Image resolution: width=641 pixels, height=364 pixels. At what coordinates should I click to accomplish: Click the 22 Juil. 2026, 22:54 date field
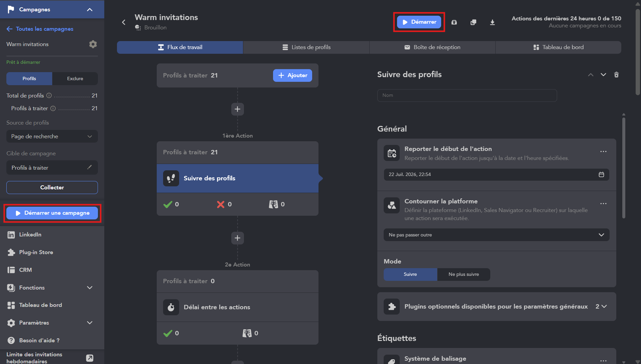tap(496, 174)
